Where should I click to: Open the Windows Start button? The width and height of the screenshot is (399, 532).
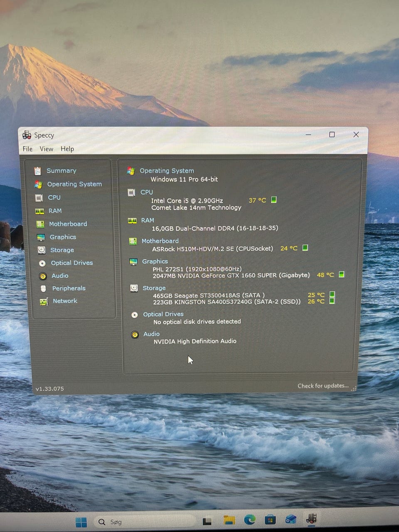pos(81,522)
